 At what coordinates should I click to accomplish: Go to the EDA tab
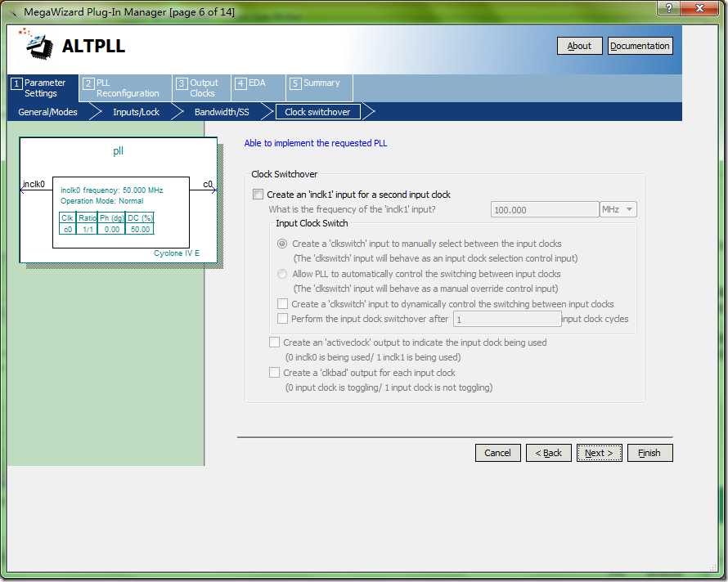pyautogui.click(x=258, y=87)
